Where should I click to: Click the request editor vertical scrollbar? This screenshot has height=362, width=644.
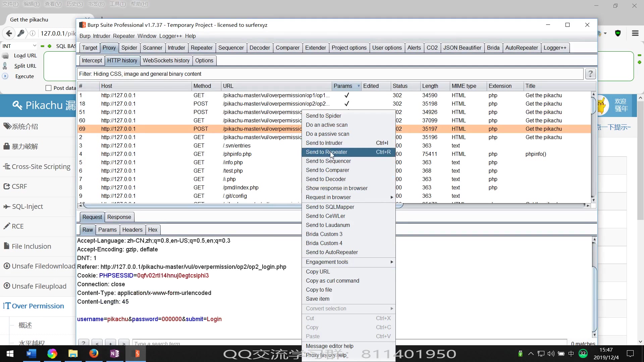[x=594, y=287]
